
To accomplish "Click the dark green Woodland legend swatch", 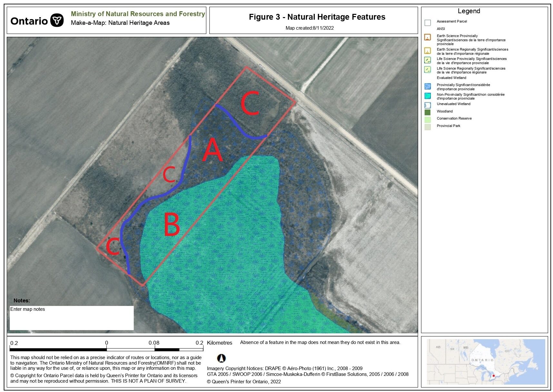I will tap(428, 112).
